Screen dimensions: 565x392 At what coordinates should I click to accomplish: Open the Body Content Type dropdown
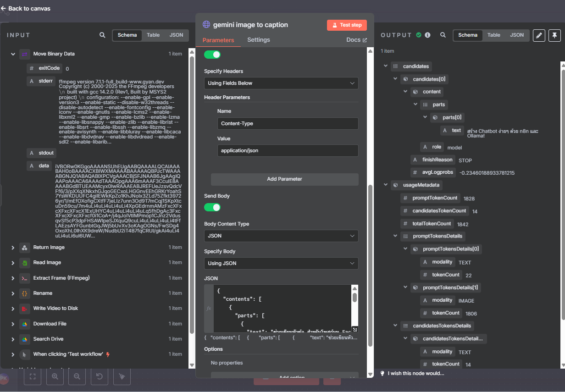[281, 236]
